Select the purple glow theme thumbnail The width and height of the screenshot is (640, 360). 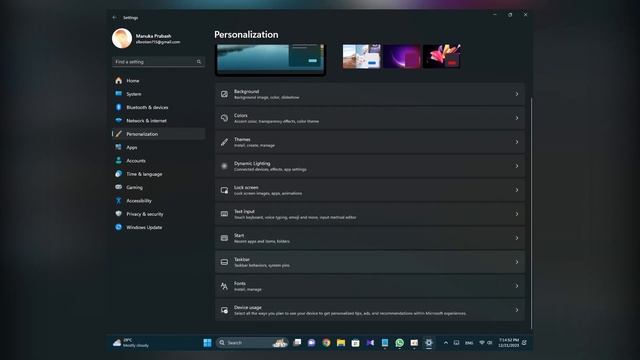pos(402,56)
